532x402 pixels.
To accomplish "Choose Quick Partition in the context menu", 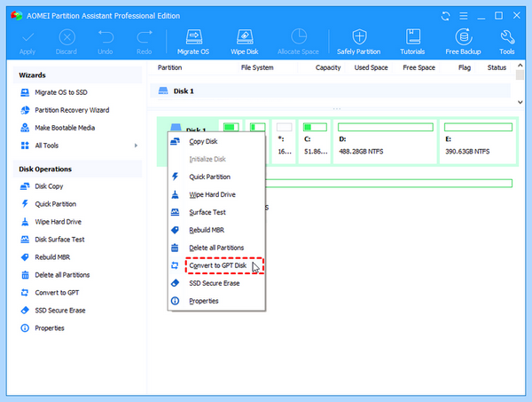I will tap(216, 177).
